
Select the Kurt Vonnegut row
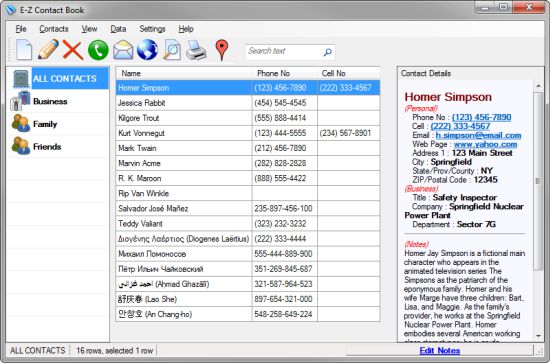[x=248, y=133]
